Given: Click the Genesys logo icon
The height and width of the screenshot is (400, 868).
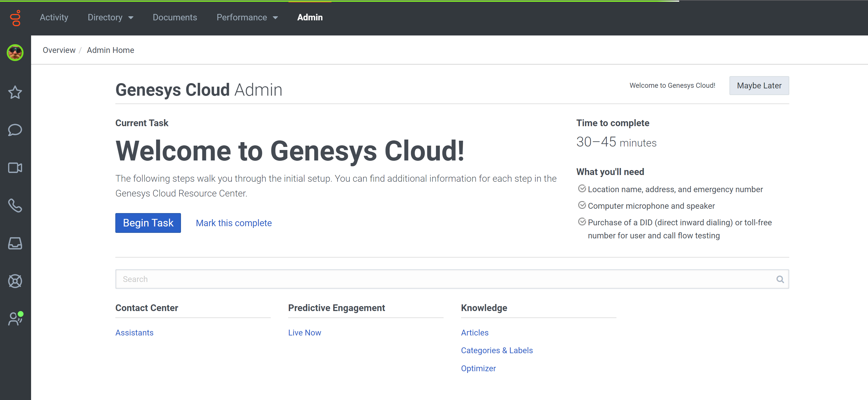Looking at the screenshot, I should (15, 18).
